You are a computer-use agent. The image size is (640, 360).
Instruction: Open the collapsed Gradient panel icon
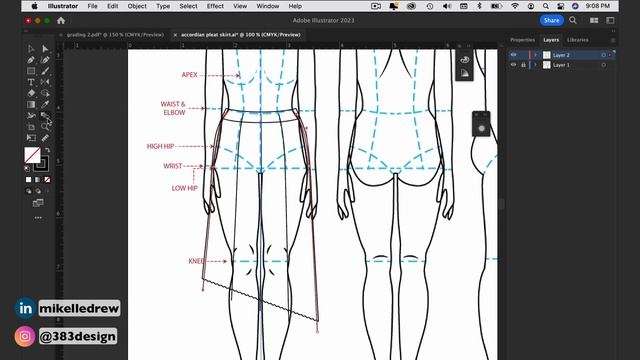pos(464,73)
